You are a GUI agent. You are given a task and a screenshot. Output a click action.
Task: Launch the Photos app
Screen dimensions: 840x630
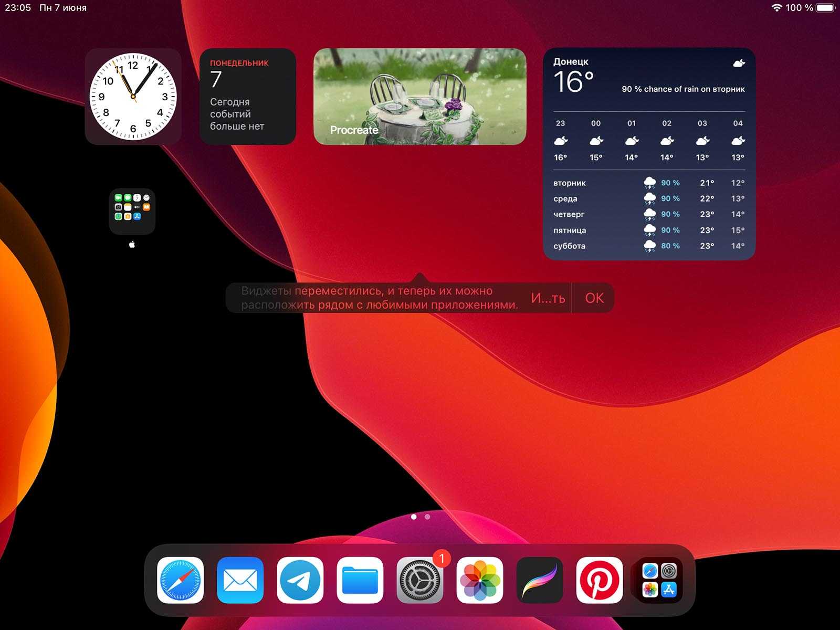pos(479,580)
